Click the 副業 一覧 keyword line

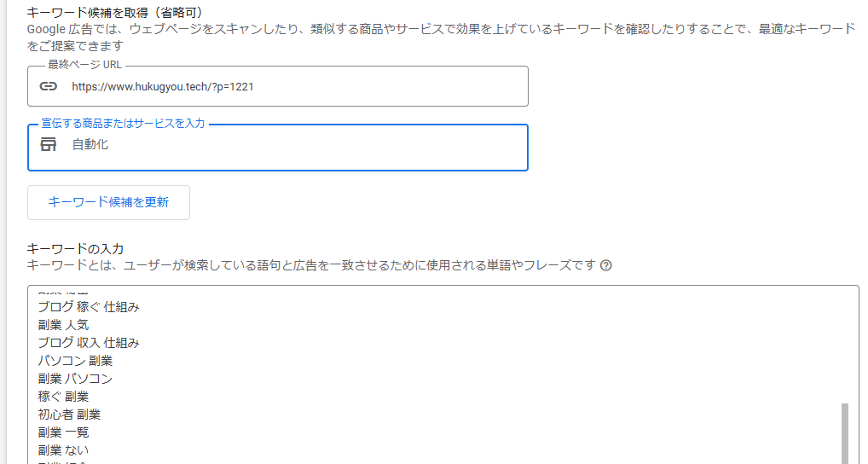[63, 432]
